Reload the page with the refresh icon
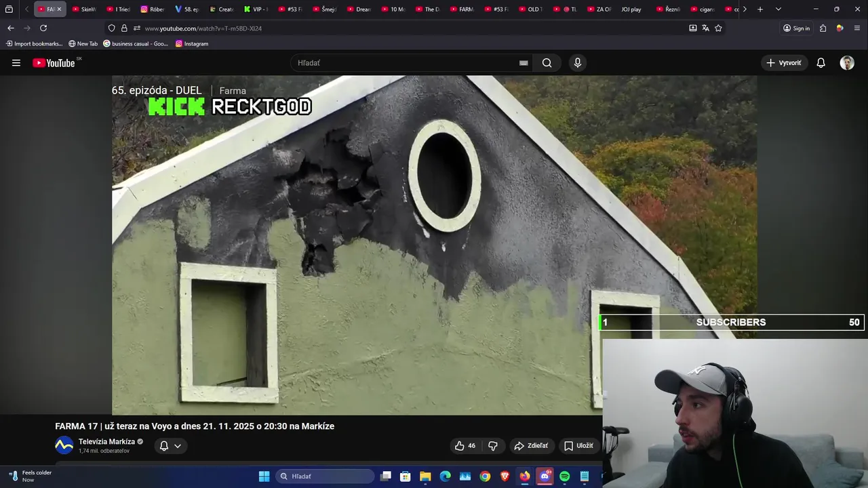This screenshot has height=488, width=868. 43,28
